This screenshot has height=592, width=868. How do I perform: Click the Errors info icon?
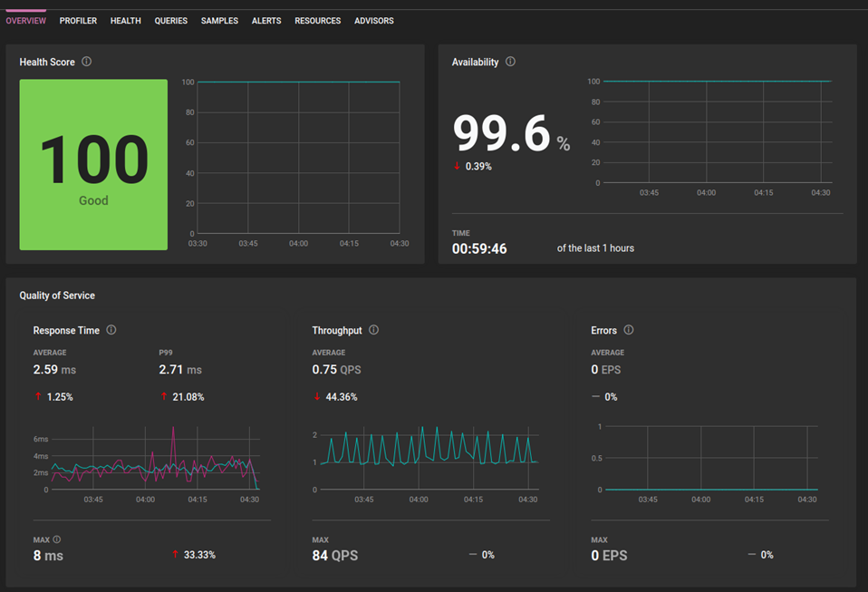[x=629, y=330]
